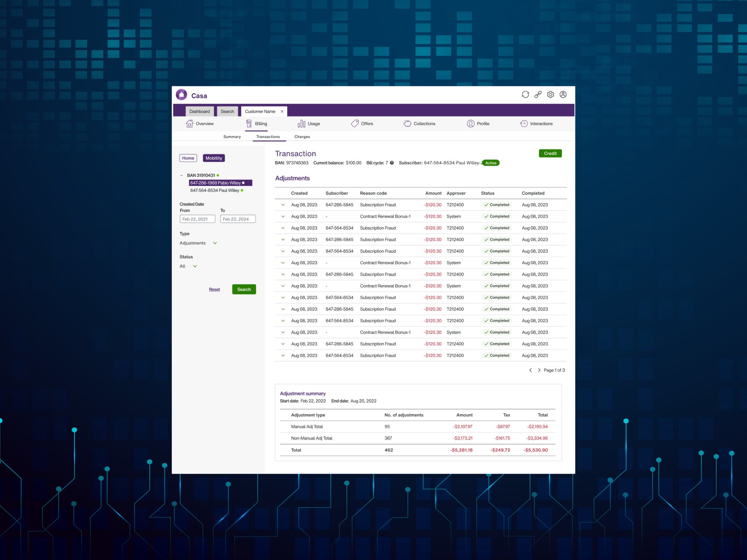Switch to the Charges sub-tab
This screenshot has height=560, width=747.
pyautogui.click(x=302, y=137)
